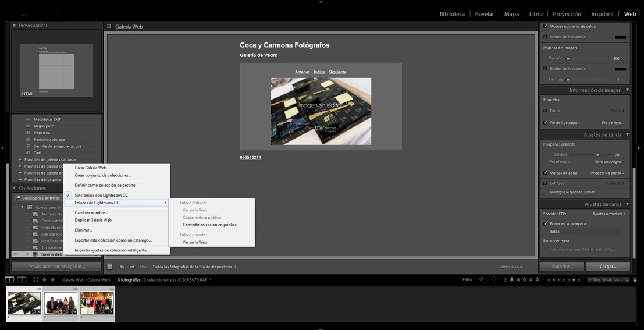
Task: Disable Marcas de agua checkbox
Action: 546,173
